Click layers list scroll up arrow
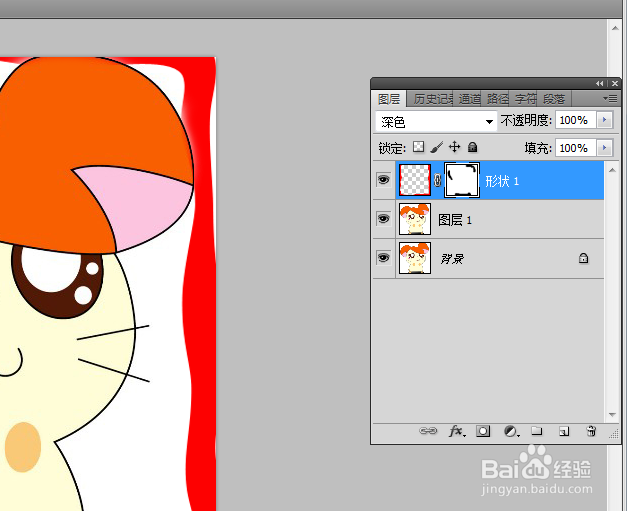This screenshot has height=511, width=627. [612, 170]
